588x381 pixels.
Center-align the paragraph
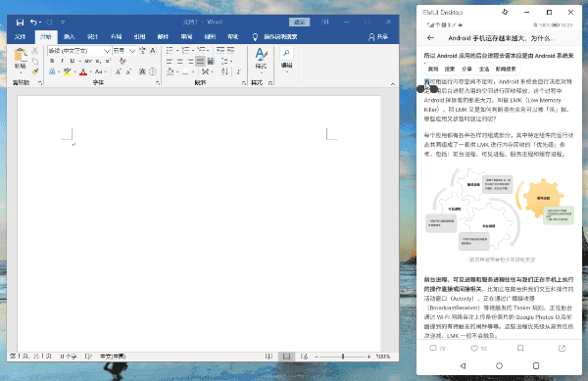(180, 61)
